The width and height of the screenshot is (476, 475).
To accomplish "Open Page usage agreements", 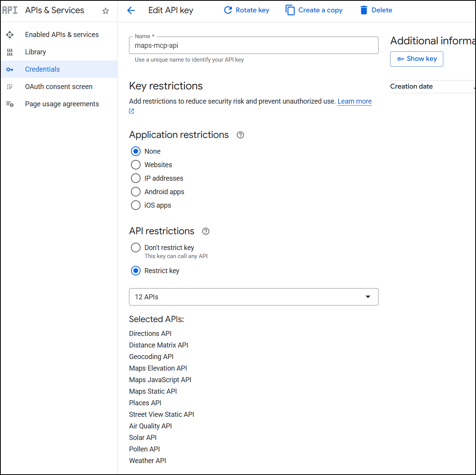I will click(x=62, y=104).
